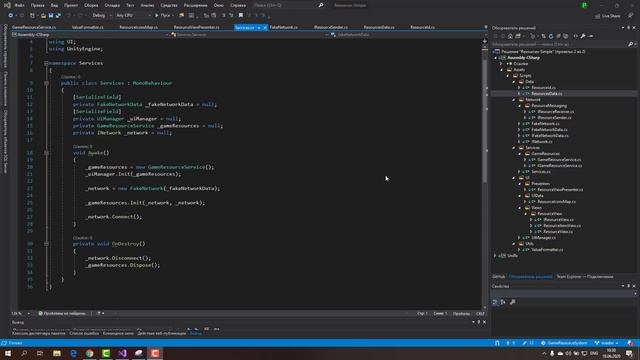Collapse the Network folder node

point(514,100)
